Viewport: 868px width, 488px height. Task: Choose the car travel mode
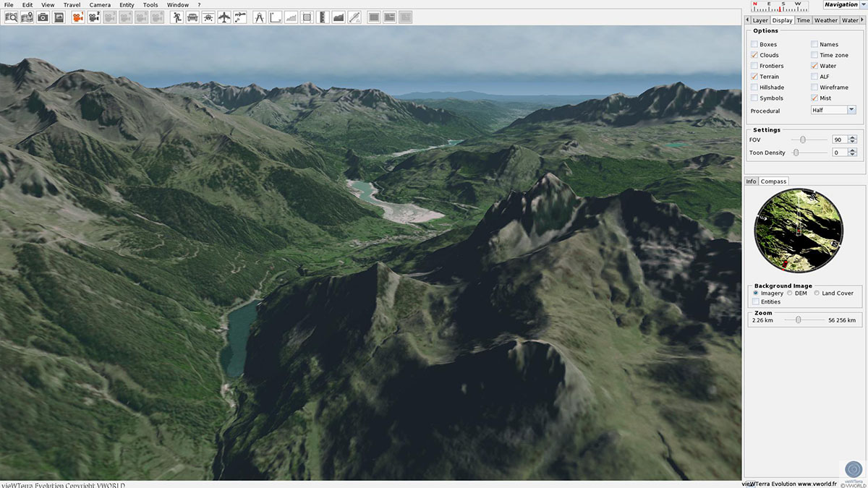coord(192,17)
